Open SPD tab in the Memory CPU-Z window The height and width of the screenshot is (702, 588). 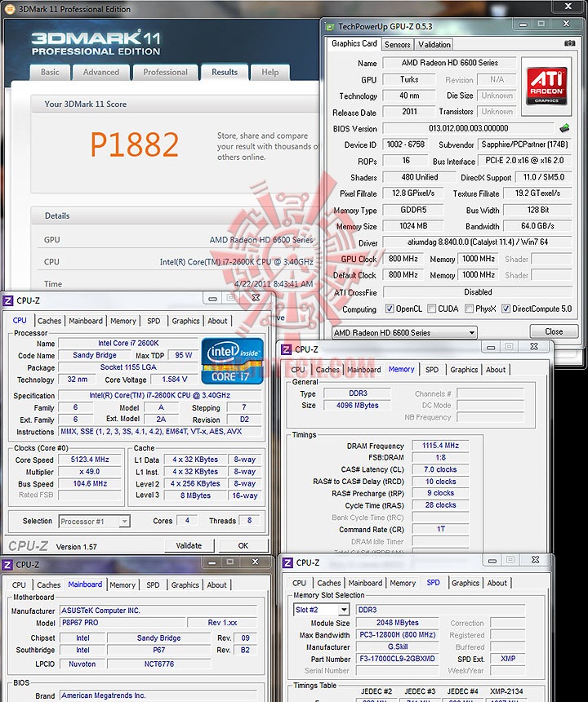(432, 370)
